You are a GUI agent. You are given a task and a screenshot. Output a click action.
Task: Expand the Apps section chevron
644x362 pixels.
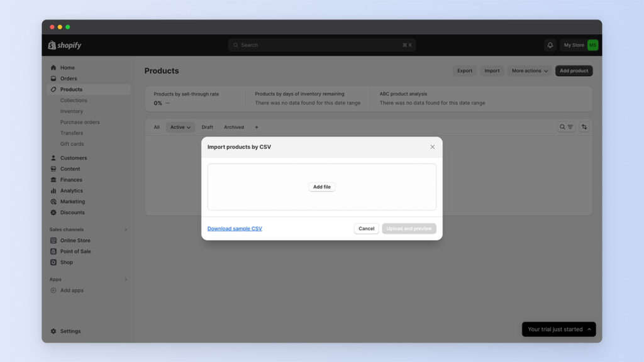point(126,280)
